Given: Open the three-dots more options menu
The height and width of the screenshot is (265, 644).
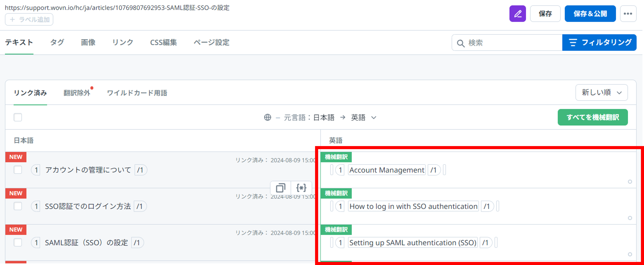Looking at the screenshot, I should tap(628, 13).
